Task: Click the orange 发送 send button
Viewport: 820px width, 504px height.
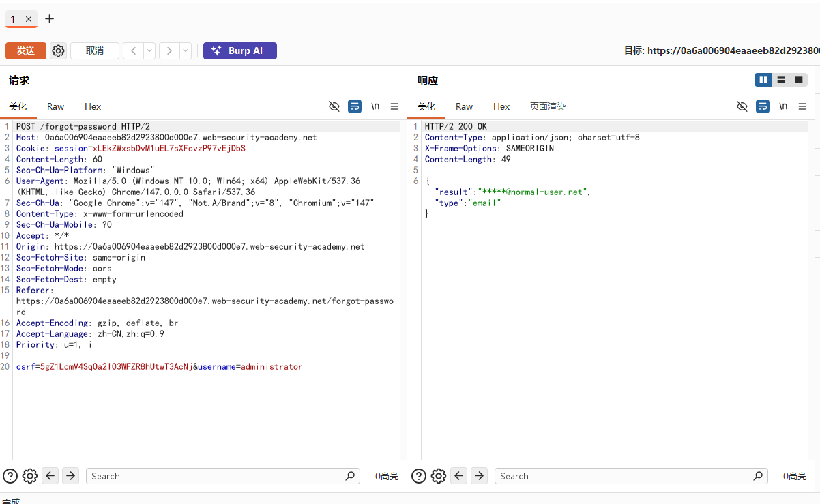Action: (x=26, y=50)
